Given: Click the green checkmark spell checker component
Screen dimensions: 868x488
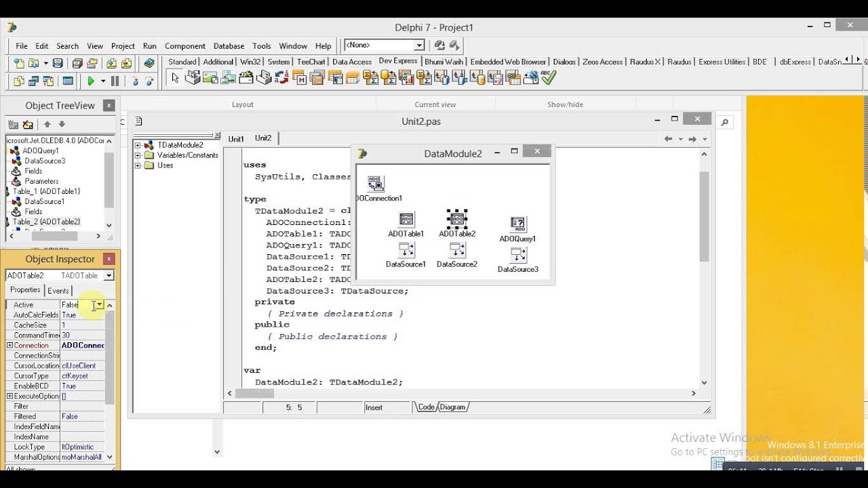Looking at the screenshot, I should (549, 78).
